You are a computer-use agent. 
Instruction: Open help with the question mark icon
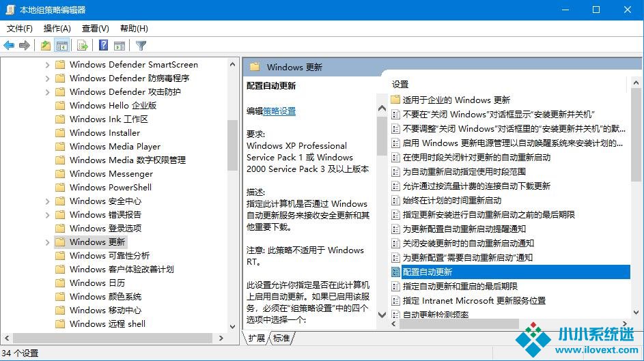coord(103,46)
